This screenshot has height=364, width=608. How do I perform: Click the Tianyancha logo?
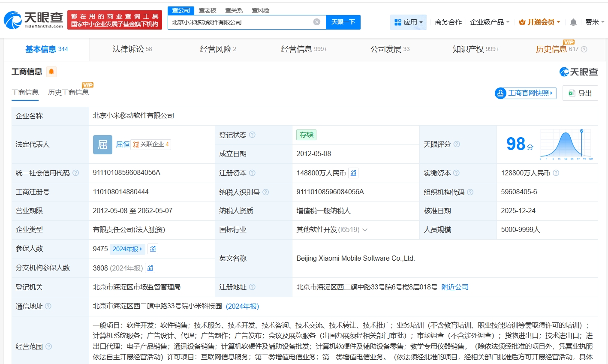pyautogui.click(x=33, y=20)
